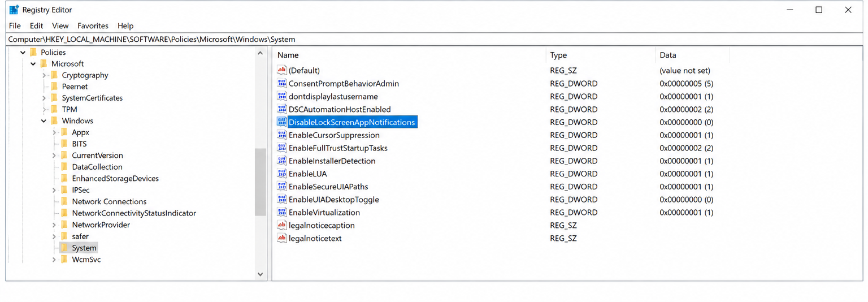The height and width of the screenshot is (302, 868).
Task: Click the EnableLUA DWORD icon
Action: [282, 174]
